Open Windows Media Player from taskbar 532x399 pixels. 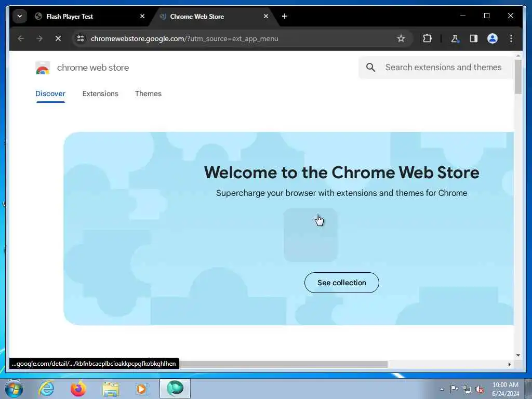click(142, 389)
